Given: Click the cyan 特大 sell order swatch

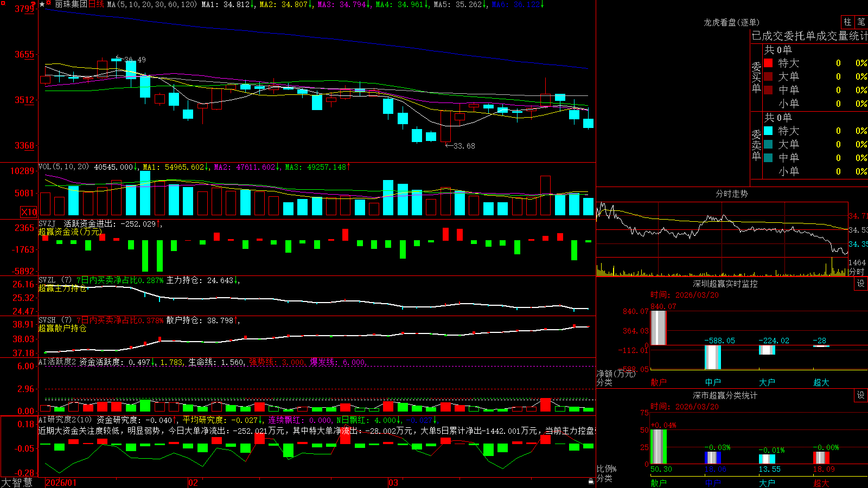Looking at the screenshot, I should pyautogui.click(x=768, y=131).
